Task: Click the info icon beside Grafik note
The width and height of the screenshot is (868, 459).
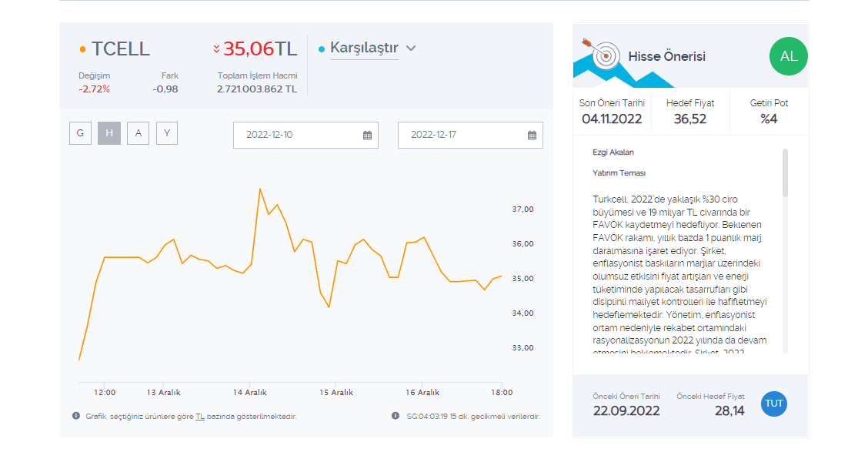Action: click(x=76, y=416)
